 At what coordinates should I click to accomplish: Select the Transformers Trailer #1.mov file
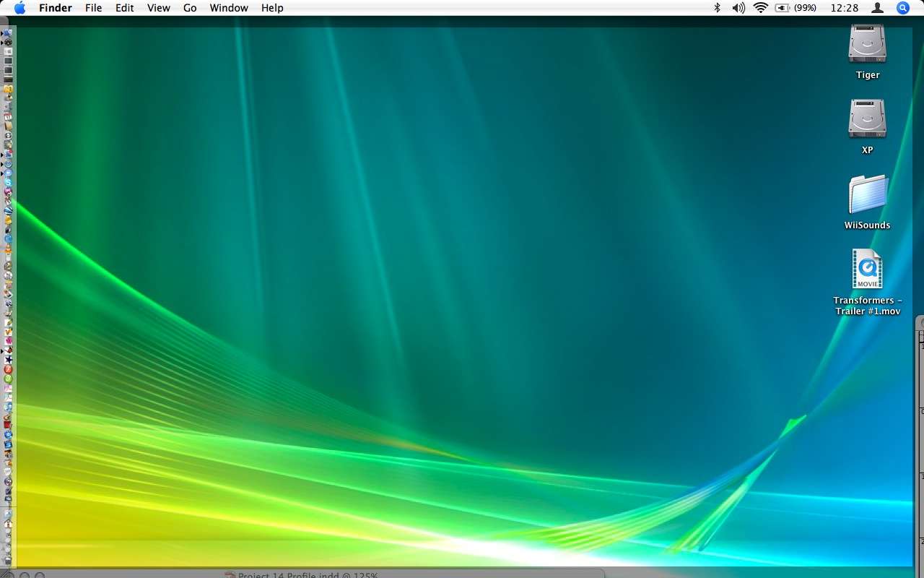tap(868, 271)
